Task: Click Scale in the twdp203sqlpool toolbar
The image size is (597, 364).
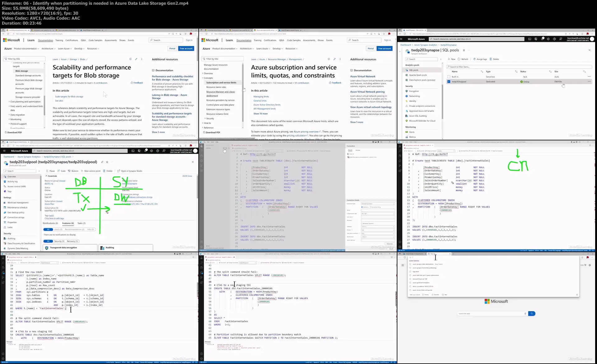Action: click(x=61, y=171)
